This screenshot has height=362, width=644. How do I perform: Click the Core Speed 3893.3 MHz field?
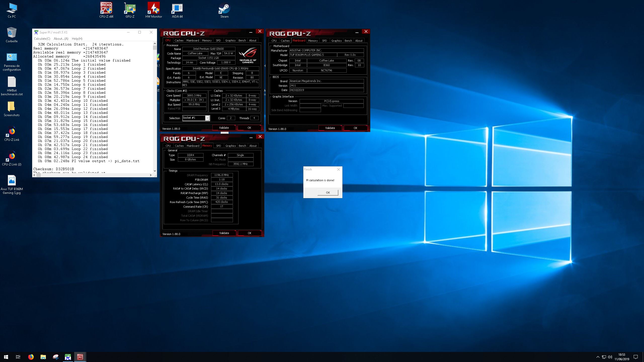194,96
